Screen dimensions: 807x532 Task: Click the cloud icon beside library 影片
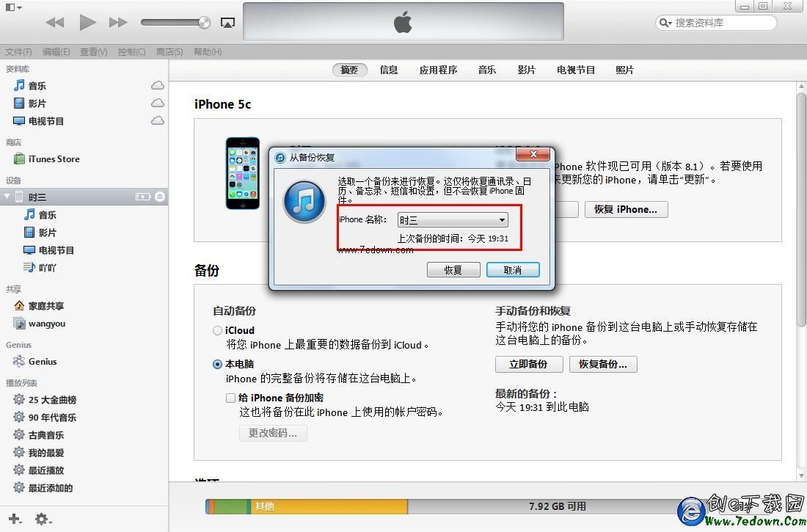(x=158, y=103)
